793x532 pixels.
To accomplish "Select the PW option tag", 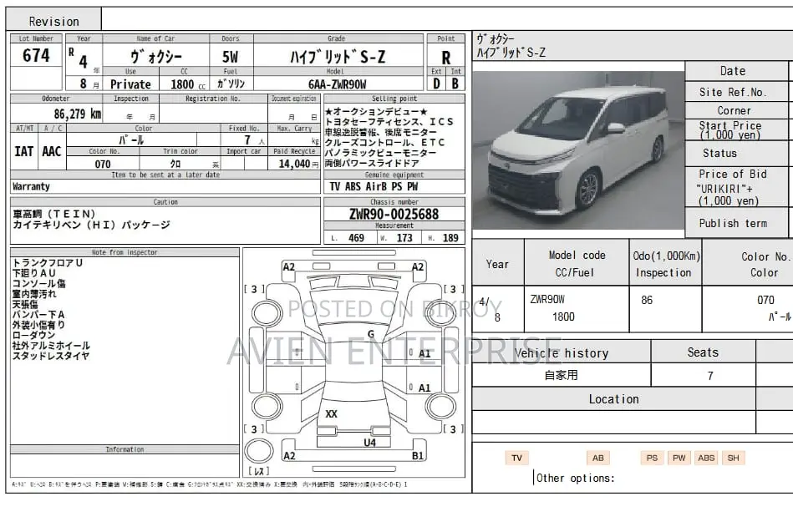I will coord(679,458).
